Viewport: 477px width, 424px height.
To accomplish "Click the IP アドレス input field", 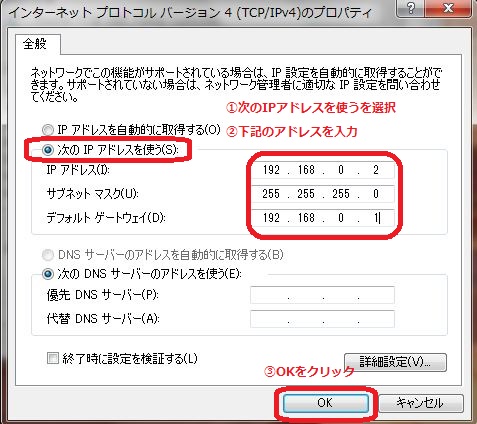I will pos(322,170).
